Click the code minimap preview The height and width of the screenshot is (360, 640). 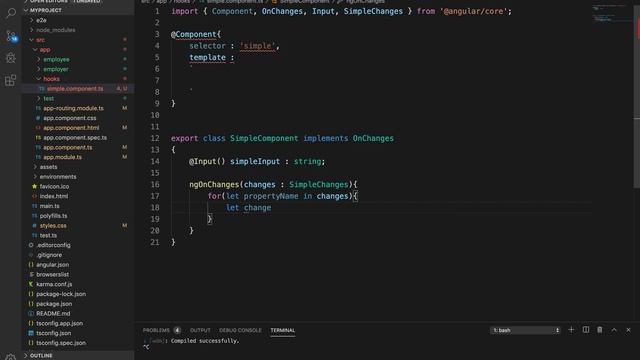click(x=609, y=14)
